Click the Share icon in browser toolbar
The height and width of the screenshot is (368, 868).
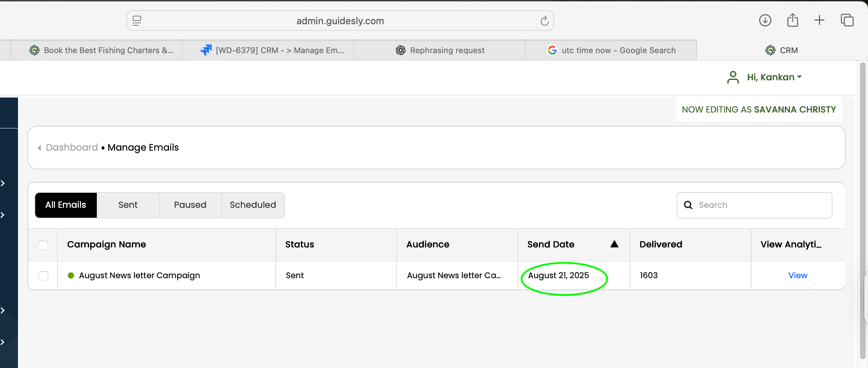coord(792,20)
